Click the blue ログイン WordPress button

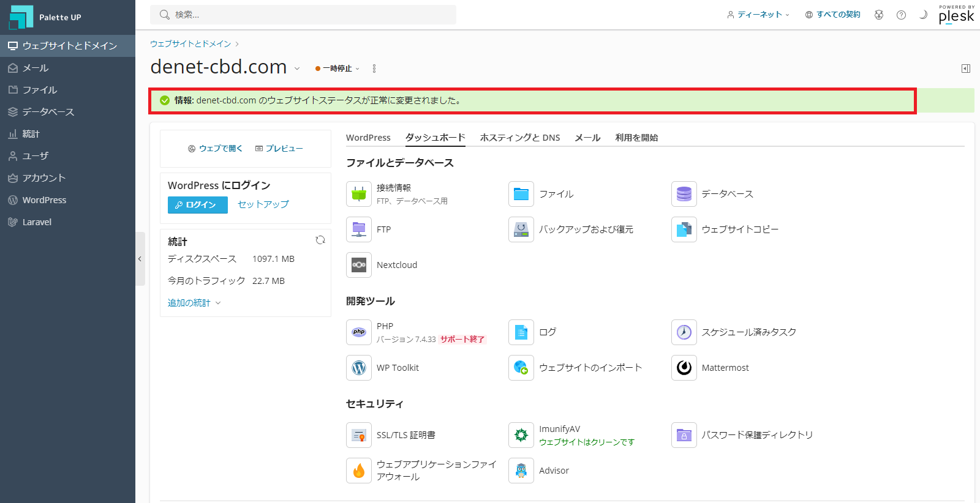point(198,205)
